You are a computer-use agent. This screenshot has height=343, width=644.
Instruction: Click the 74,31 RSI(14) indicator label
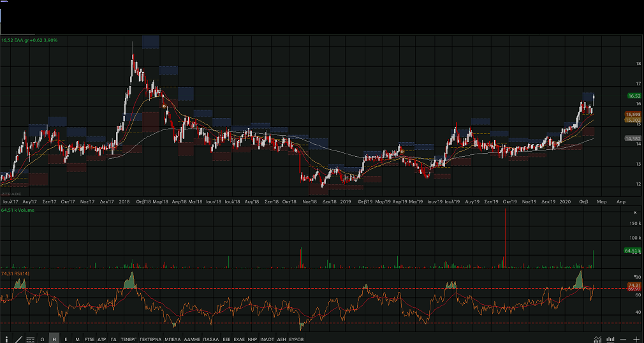pos(16,273)
